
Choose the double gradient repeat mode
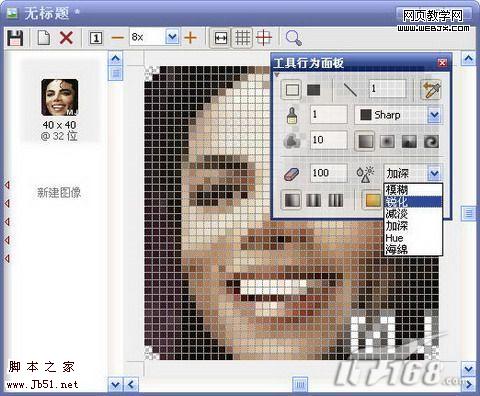point(313,200)
